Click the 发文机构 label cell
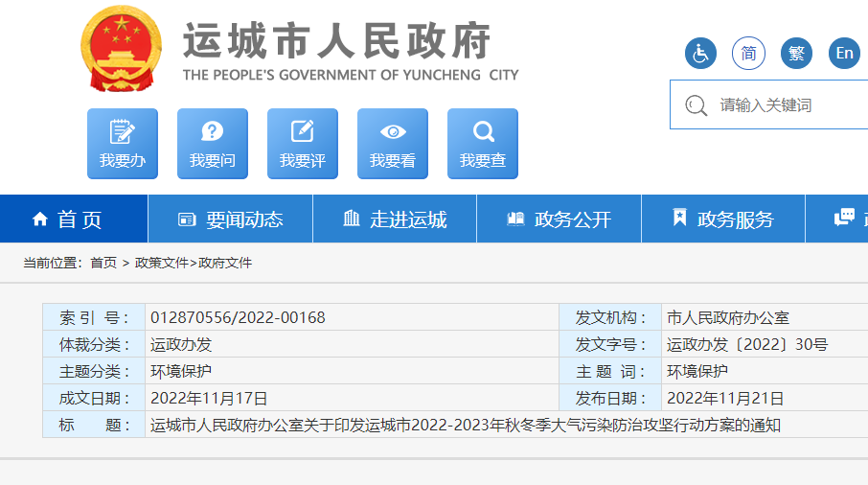This screenshot has height=485, width=868. tap(610, 318)
